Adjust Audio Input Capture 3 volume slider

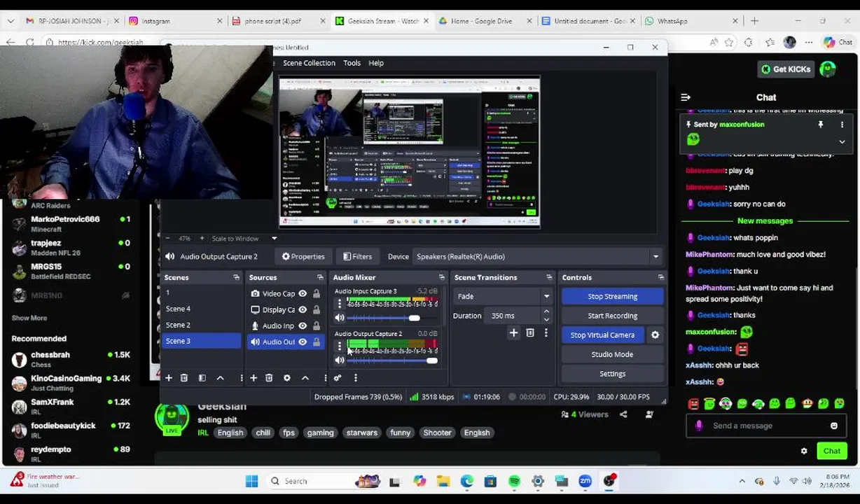click(415, 318)
